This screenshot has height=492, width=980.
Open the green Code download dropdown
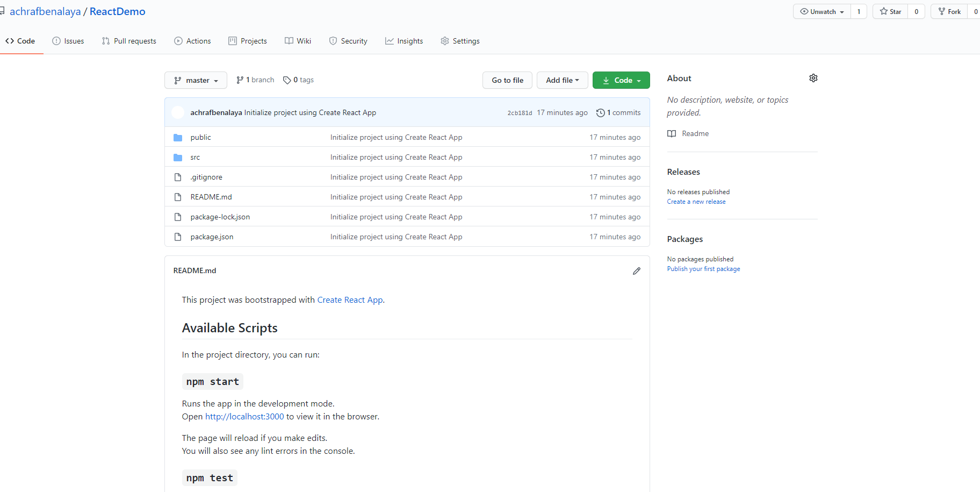pos(621,80)
